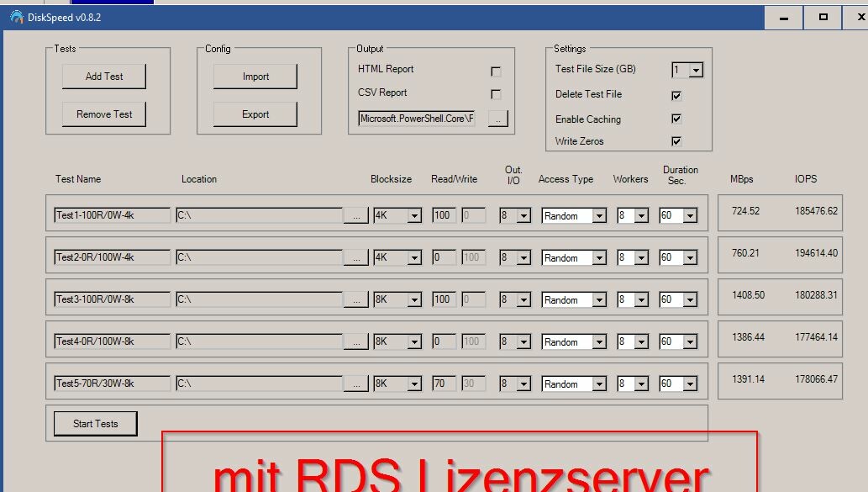Click the Add Test button

coord(104,77)
